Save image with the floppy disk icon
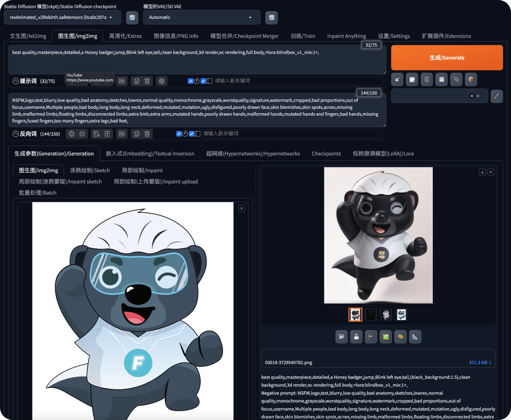 click(356, 337)
